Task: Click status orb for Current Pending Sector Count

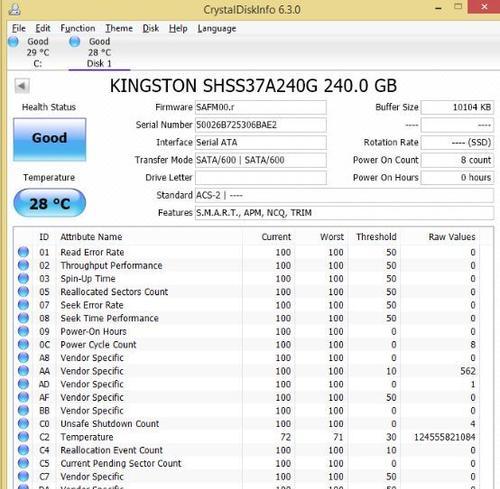Action: click(23, 463)
